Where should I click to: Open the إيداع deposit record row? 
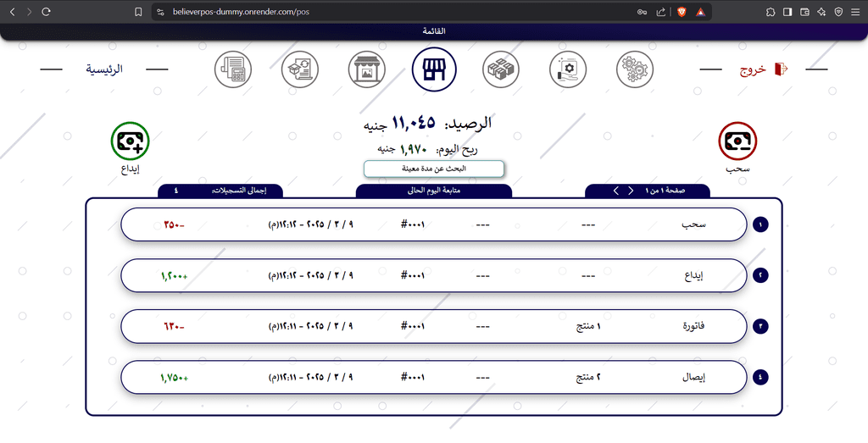pos(434,275)
